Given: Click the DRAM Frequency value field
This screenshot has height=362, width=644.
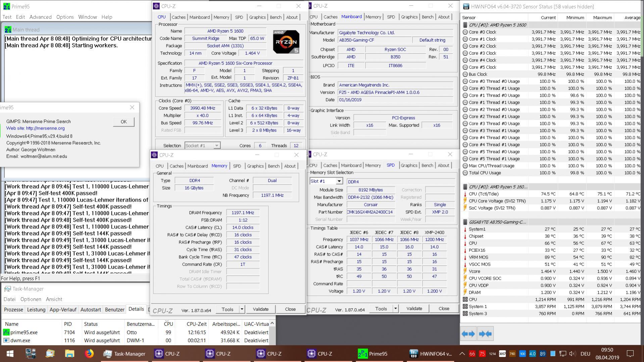Looking at the screenshot, I should click(x=243, y=213).
